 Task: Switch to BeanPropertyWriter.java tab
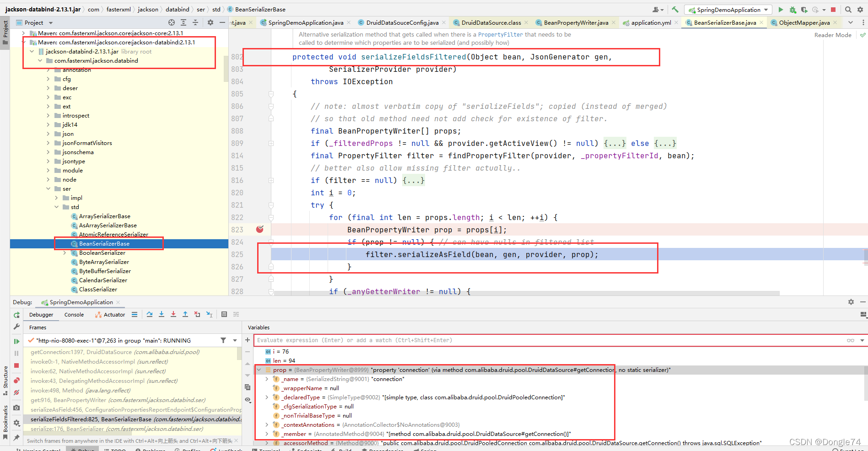point(576,22)
